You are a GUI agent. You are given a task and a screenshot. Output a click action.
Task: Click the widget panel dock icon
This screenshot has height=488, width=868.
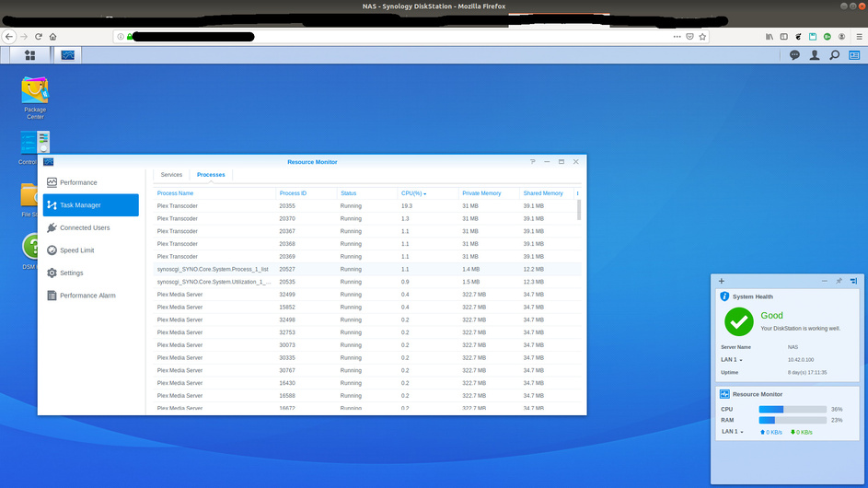(x=853, y=281)
